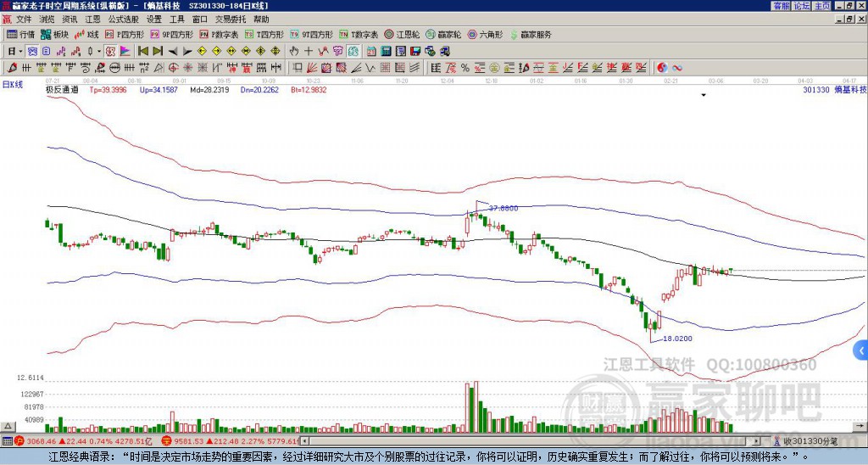This screenshot has height=465, width=868.
Task: Open the 主页 link
Action: (822, 6)
